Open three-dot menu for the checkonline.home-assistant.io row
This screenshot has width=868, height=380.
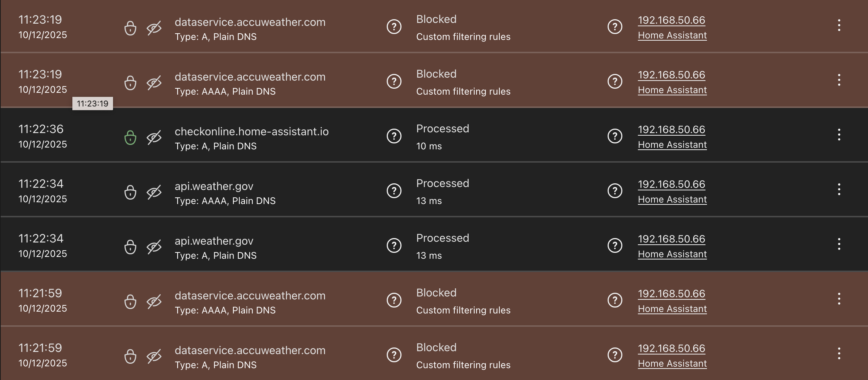[839, 135]
